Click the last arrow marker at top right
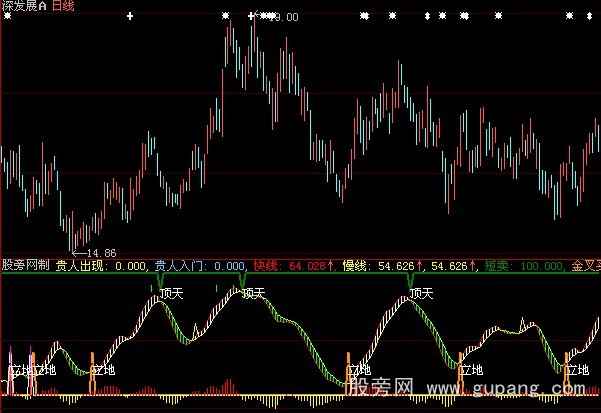The image size is (601, 413). 589,16
